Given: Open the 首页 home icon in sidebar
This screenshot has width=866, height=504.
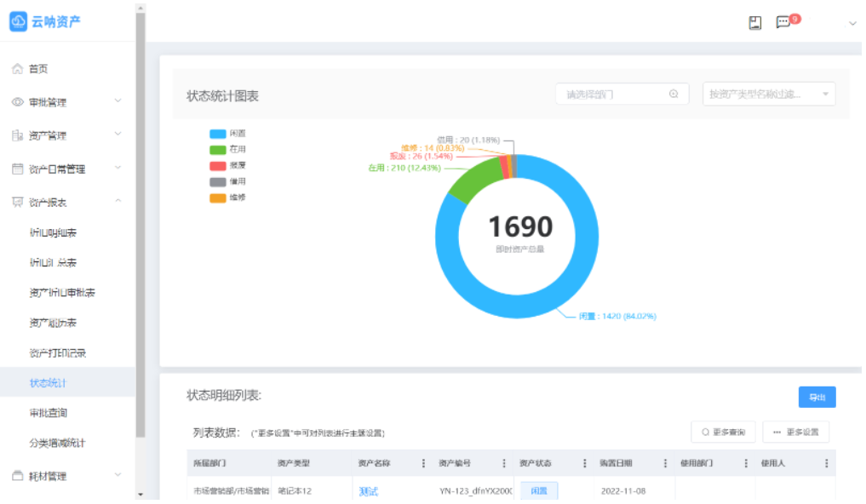Looking at the screenshot, I should (17, 69).
